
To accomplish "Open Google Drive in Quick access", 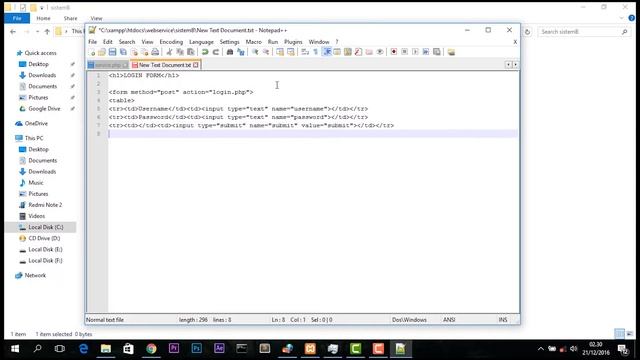I will click(44, 109).
